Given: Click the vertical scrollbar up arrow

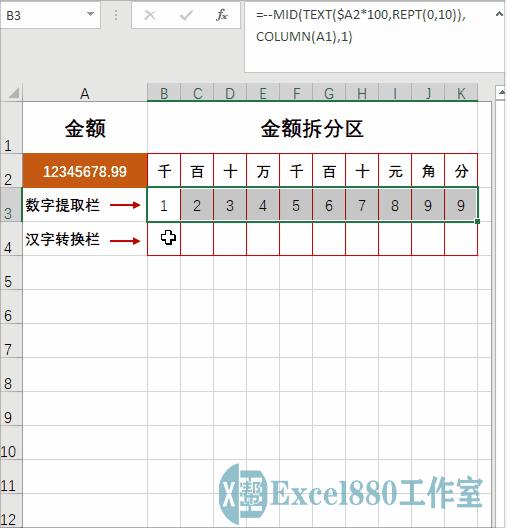Looking at the screenshot, I should point(501,92).
